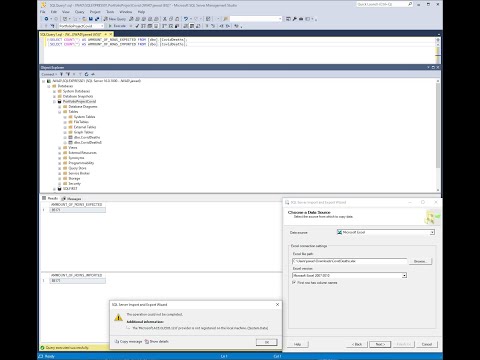Click the Parse checkmark icon
Screen dimensions: 480x360
(137, 26)
